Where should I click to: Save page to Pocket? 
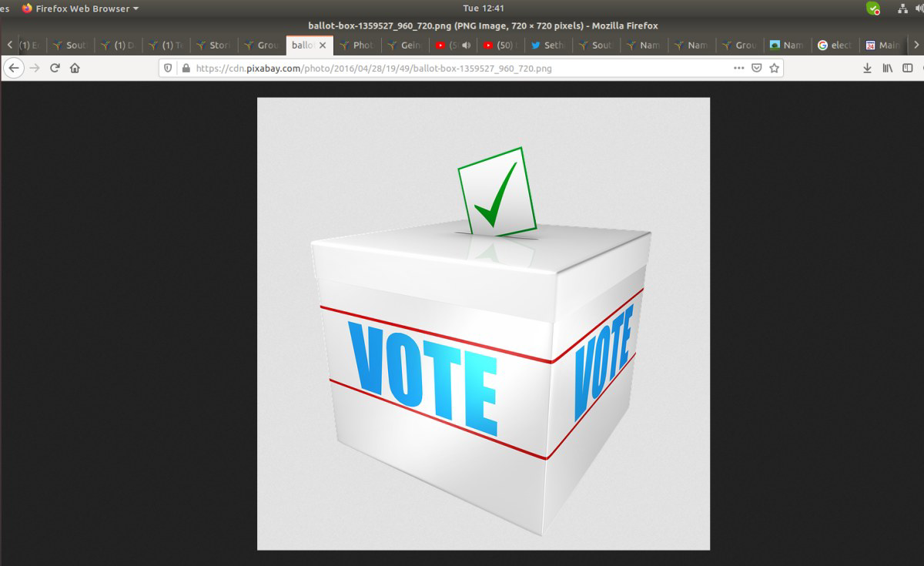coord(757,68)
